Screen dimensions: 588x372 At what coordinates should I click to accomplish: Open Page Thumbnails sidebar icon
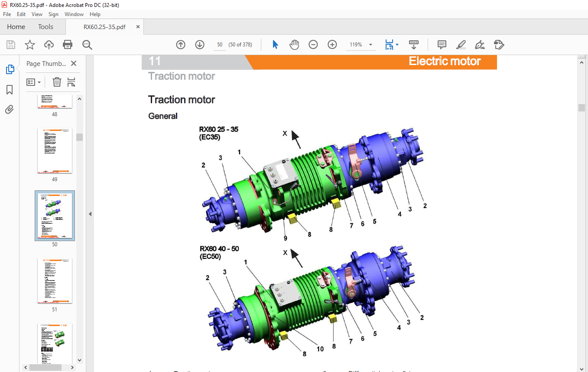(x=10, y=69)
